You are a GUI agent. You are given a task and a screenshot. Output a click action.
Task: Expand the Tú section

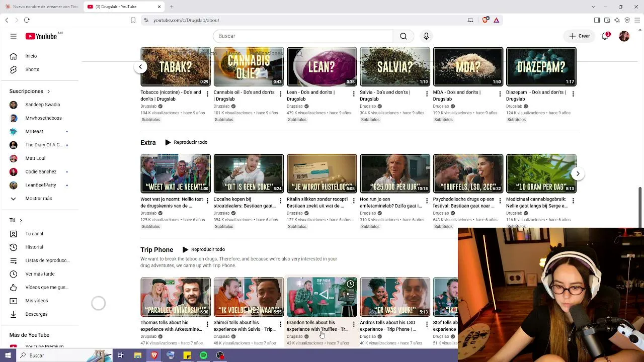coord(16,220)
